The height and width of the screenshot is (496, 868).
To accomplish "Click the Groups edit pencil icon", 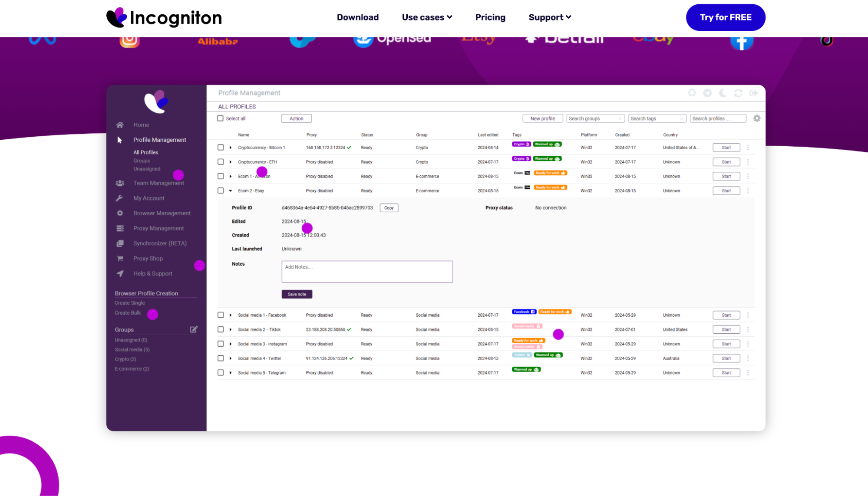I will click(x=194, y=329).
